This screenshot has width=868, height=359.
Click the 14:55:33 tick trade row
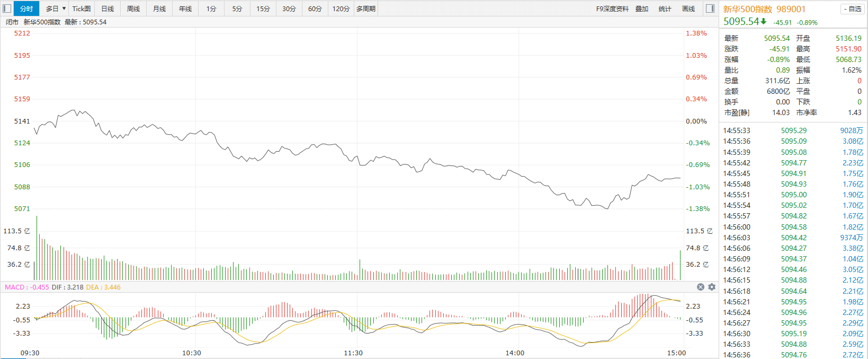793,130
